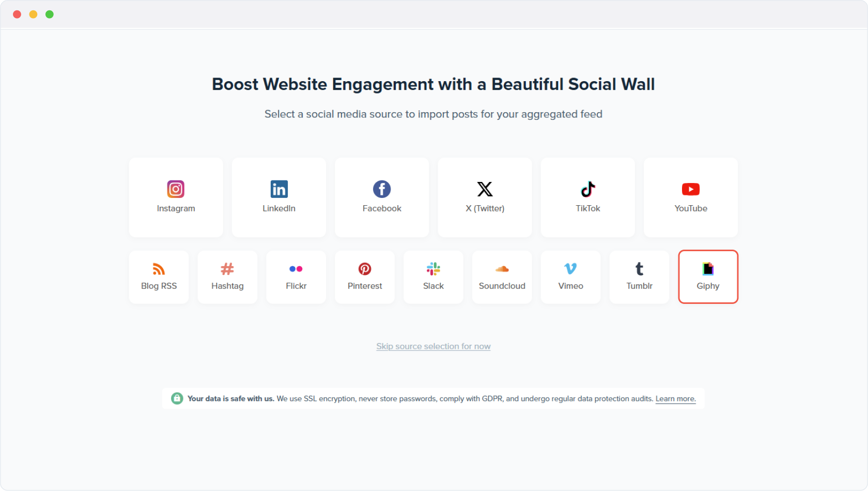Select YouTube as the import source
Screen dimensions: 868x491
click(690, 197)
